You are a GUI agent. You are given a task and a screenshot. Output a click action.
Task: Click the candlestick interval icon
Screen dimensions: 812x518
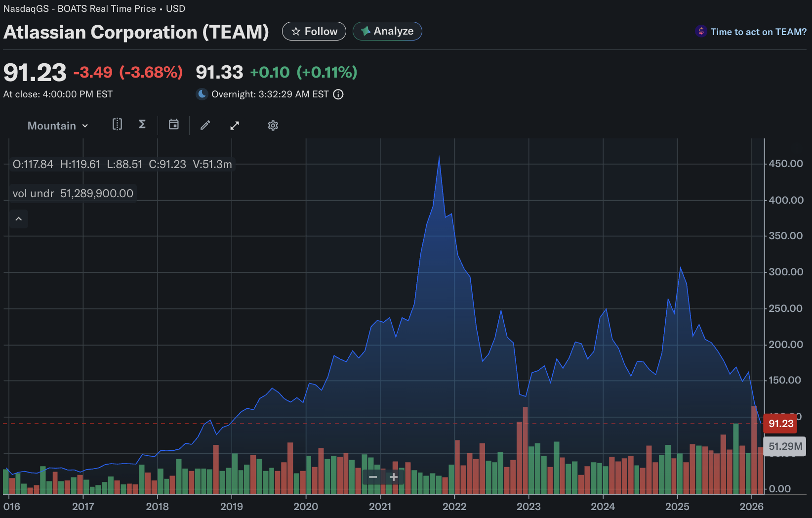(x=117, y=125)
